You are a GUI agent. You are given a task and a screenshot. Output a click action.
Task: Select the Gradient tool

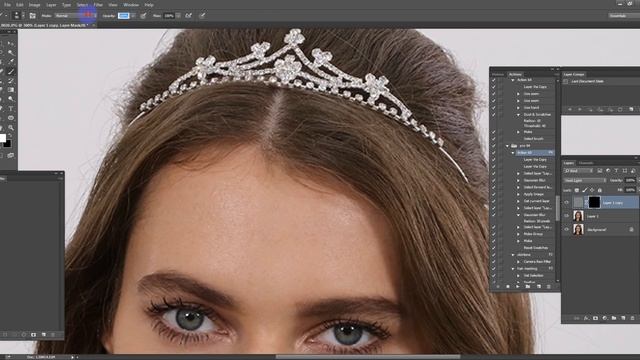11,90
